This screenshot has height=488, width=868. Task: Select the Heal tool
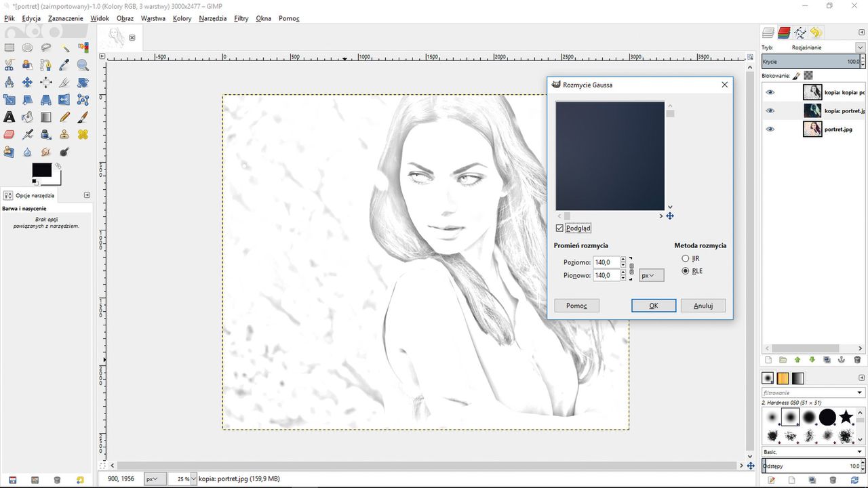coord(83,134)
